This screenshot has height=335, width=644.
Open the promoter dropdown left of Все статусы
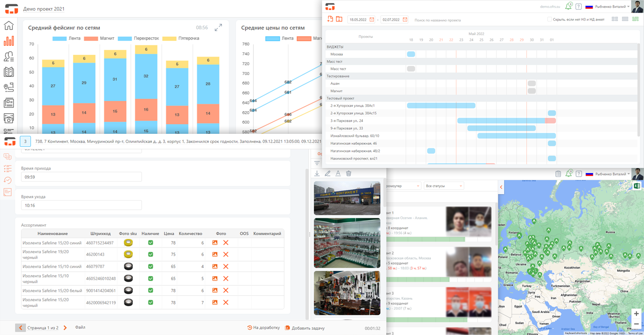[403, 186]
